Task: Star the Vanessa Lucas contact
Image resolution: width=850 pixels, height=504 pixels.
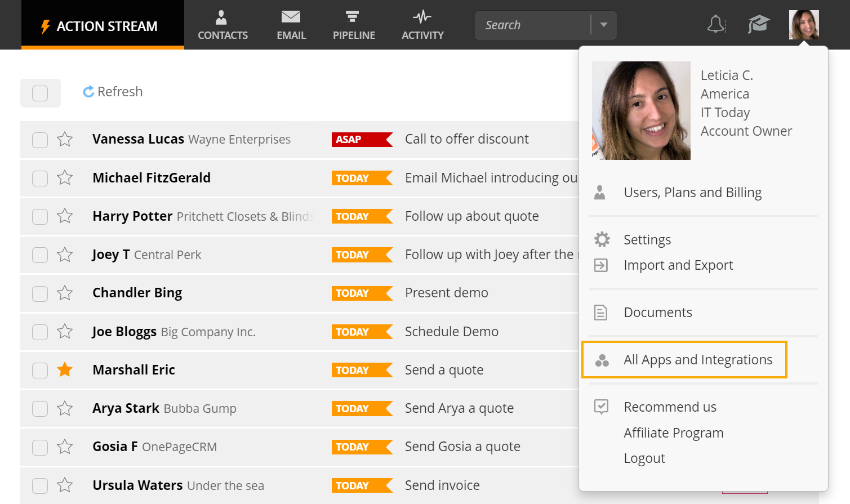Action: click(x=65, y=139)
